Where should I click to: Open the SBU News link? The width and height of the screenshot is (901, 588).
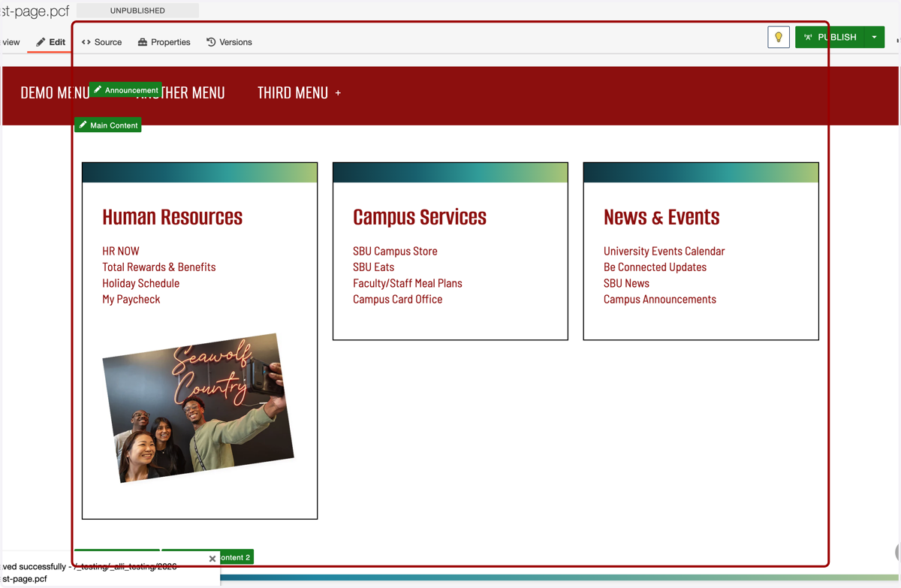626,283
